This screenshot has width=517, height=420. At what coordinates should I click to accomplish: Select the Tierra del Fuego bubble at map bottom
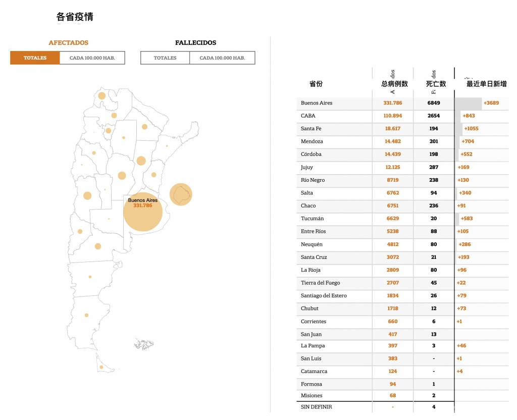pyautogui.click(x=101, y=367)
